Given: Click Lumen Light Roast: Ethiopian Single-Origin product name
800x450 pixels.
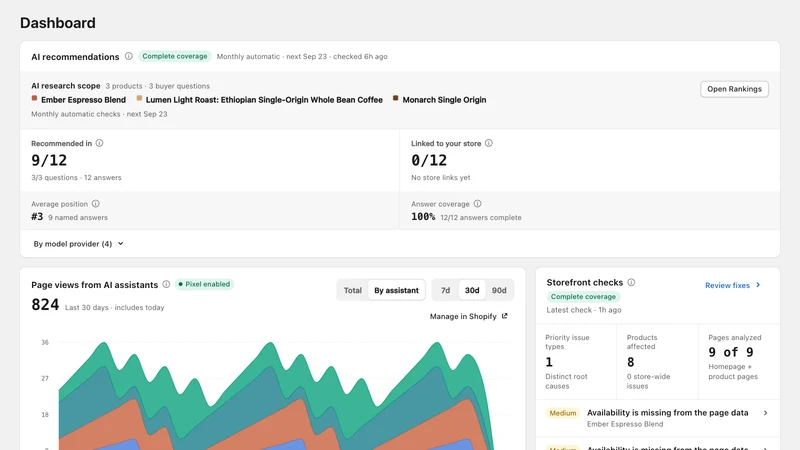Looking at the screenshot, I should coord(264,100).
